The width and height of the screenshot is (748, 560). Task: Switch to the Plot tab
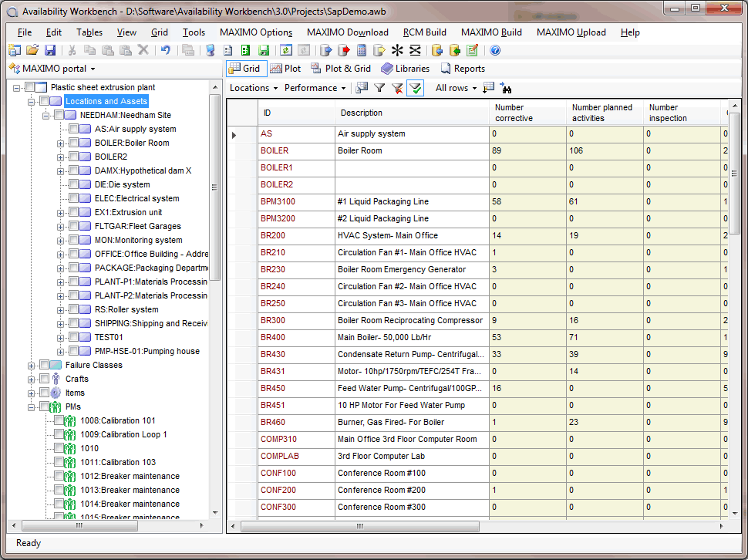pyautogui.click(x=285, y=68)
